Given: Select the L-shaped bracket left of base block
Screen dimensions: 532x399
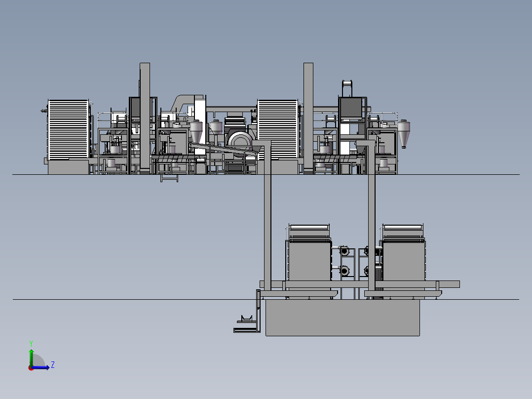Looking at the screenshot, I should [x=248, y=311].
